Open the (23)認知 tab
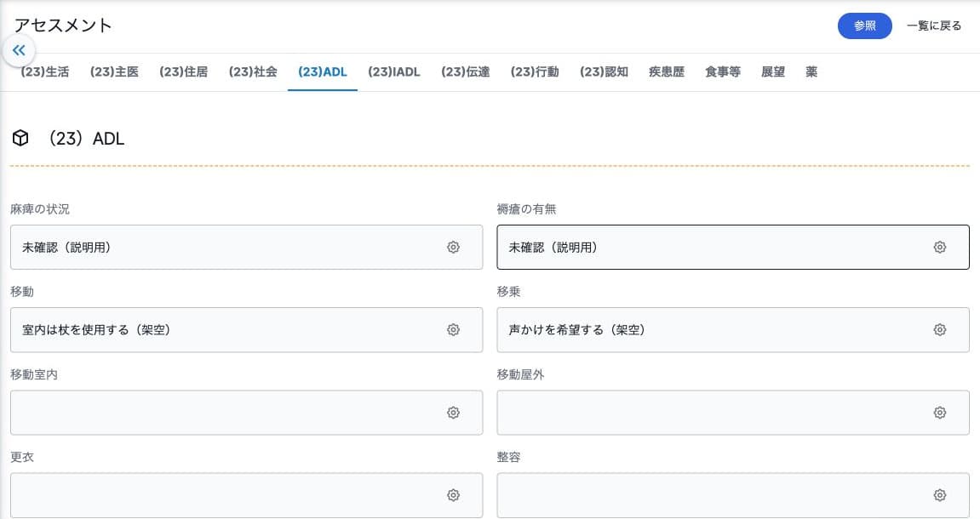The height and width of the screenshot is (519, 980). 605,71
